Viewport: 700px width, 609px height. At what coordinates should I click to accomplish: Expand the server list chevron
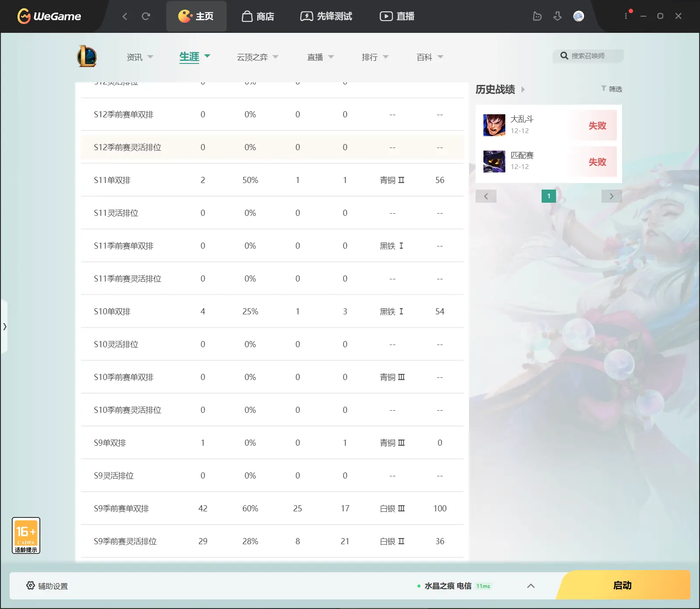click(531, 586)
